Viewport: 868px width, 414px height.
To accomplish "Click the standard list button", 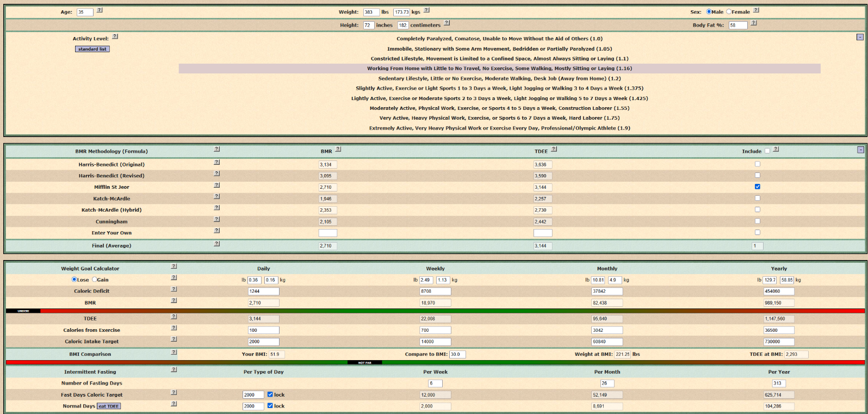I will (92, 49).
